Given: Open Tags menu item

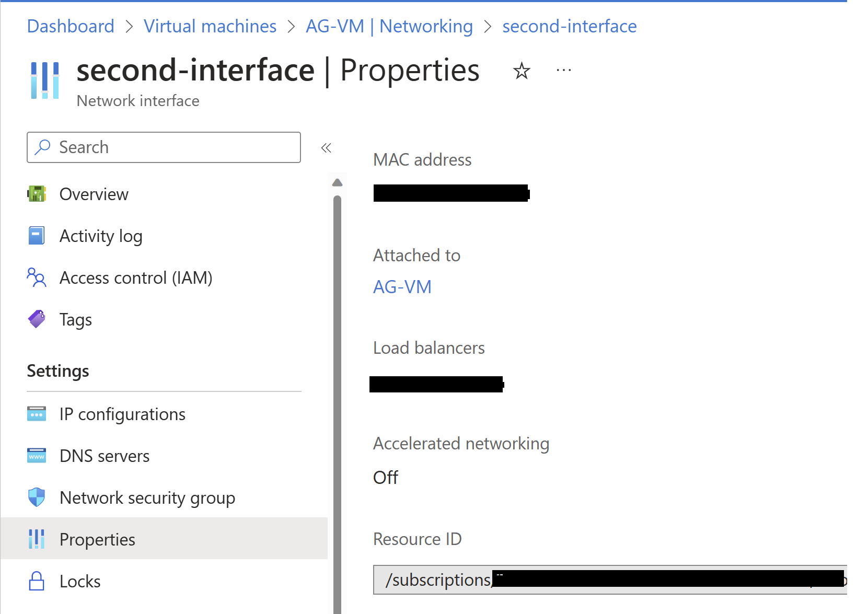Looking at the screenshot, I should coord(164,319).
